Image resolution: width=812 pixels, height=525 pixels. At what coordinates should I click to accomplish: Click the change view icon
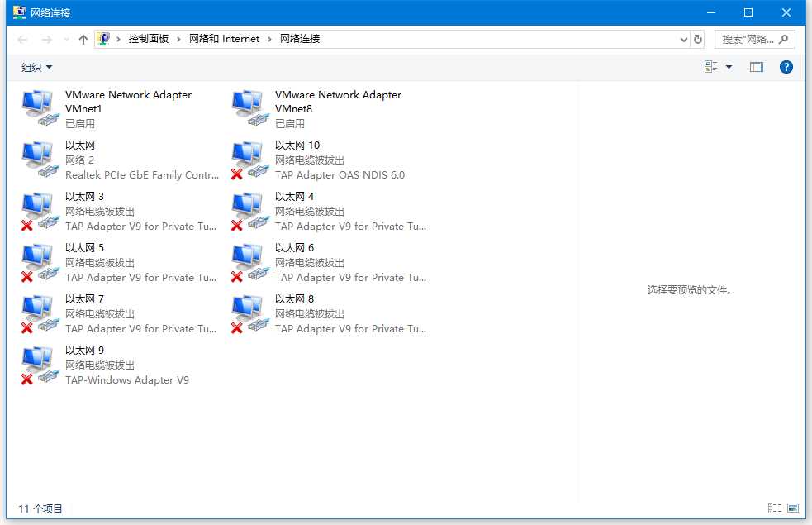710,67
